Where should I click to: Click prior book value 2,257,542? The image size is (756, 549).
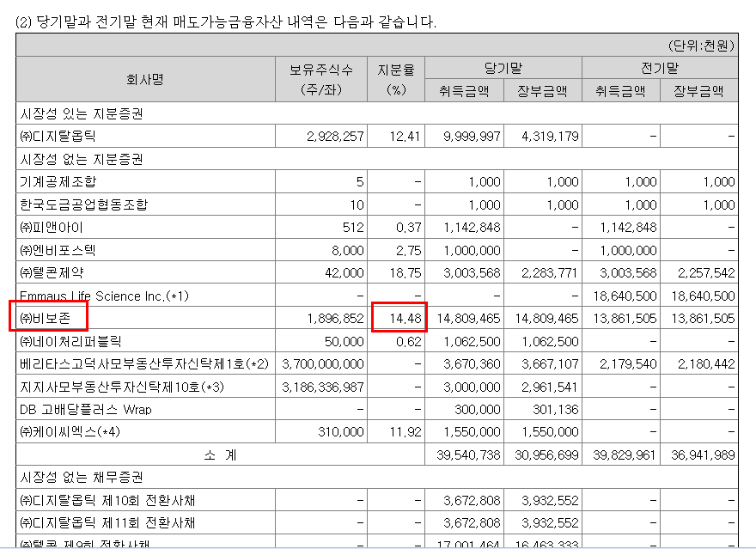pyautogui.click(x=706, y=273)
